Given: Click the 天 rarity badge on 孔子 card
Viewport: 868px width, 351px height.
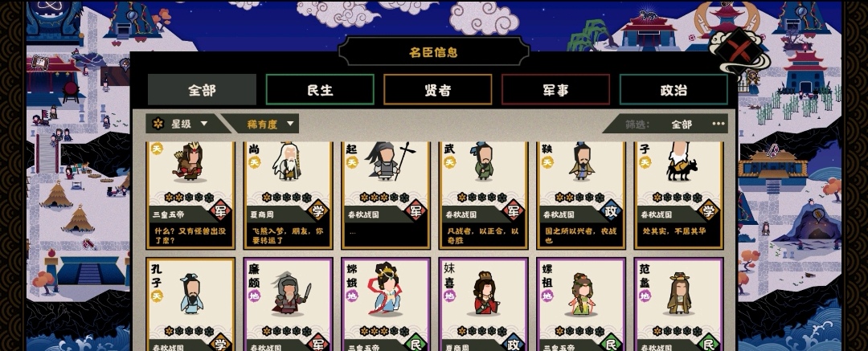Looking at the screenshot, I should point(158,296).
